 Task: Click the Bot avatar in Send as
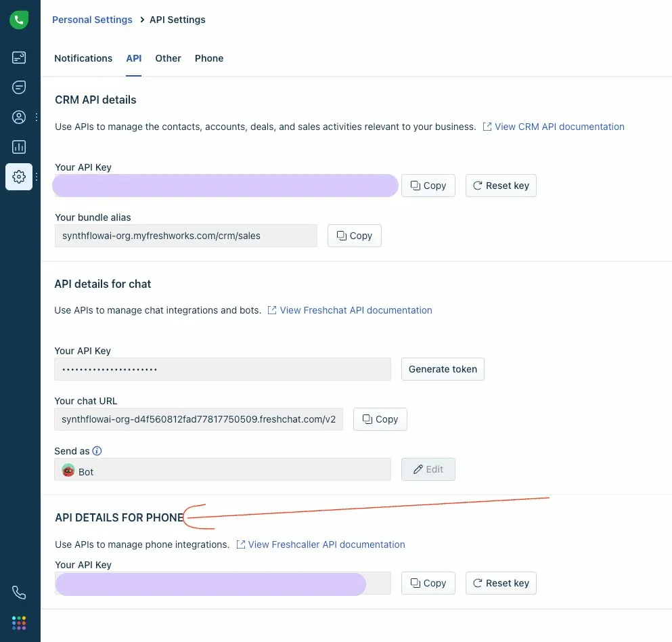pos(68,471)
